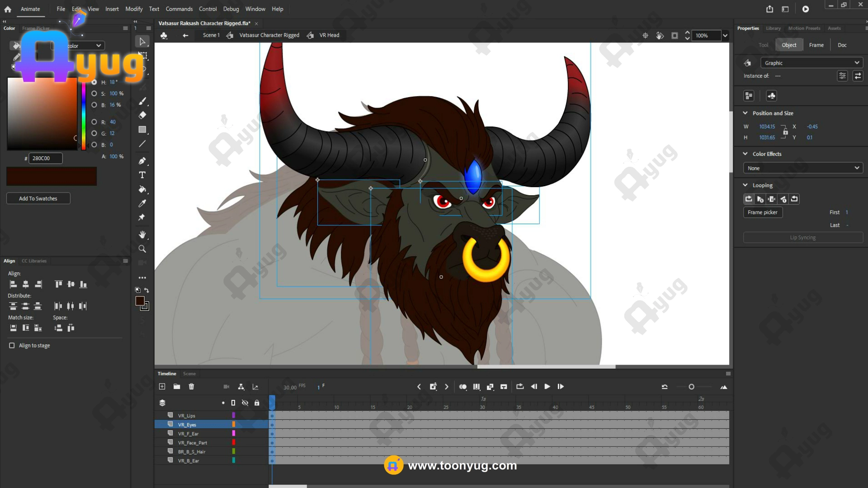Click the Add To Swatches button
The width and height of the screenshot is (868, 488).
click(38, 198)
